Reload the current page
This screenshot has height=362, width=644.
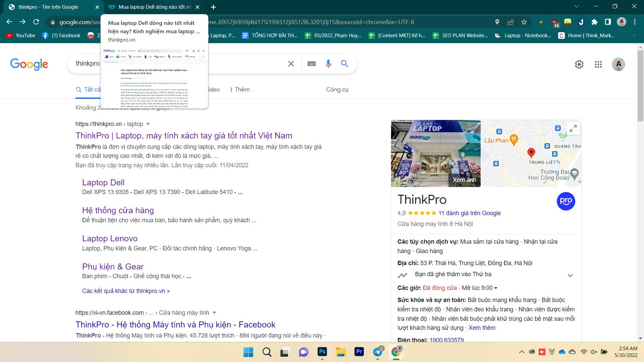point(36,22)
